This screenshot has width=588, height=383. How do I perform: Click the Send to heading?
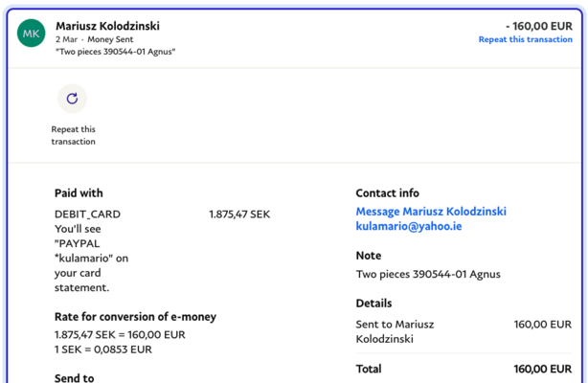(x=74, y=378)
